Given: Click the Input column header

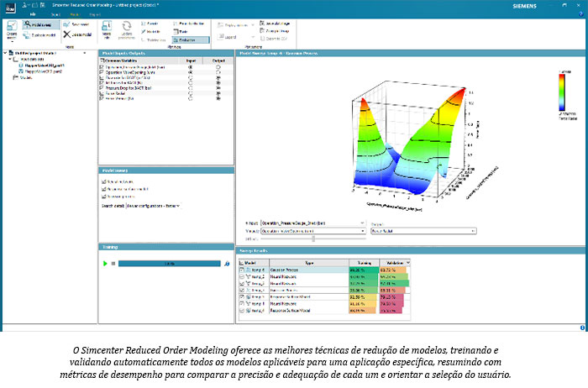Looking at the screenshot, I should pos(191,60).
